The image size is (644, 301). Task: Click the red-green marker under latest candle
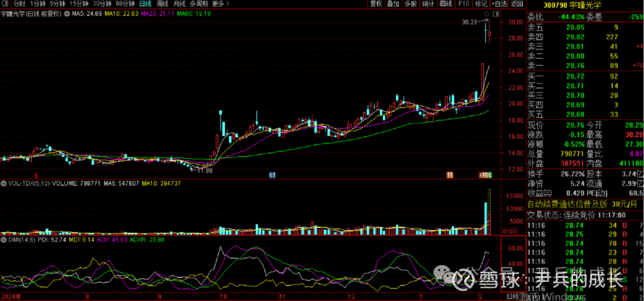[485, 175]
